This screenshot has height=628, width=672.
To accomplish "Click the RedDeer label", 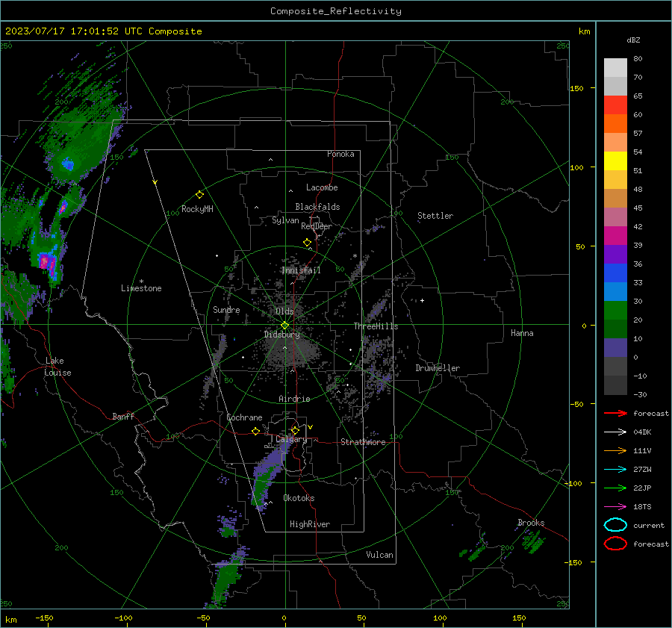I will tap(317, 226).
